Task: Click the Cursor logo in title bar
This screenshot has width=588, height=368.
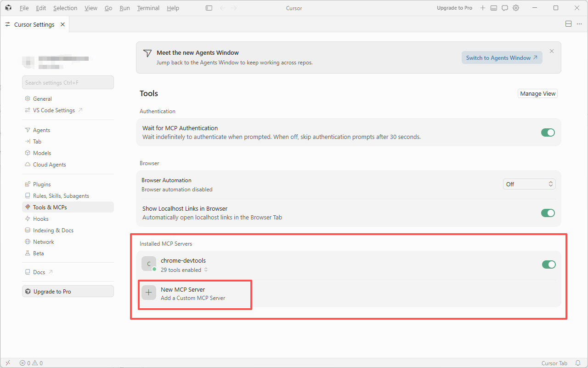Action: point(8,8)
